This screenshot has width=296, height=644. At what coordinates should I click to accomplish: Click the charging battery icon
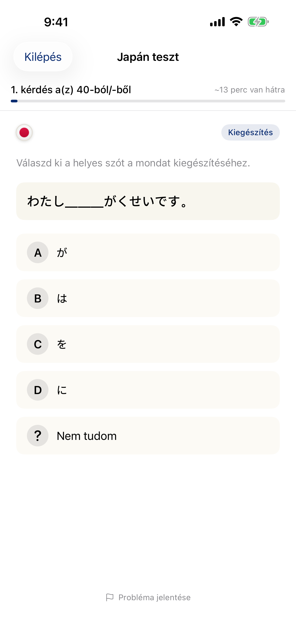click(x=258, y=22)
